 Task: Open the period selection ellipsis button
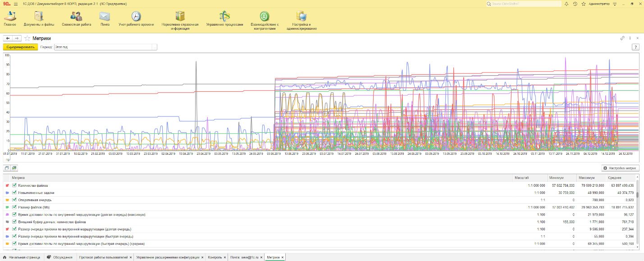pyautogui.click(x=154, y=47)
